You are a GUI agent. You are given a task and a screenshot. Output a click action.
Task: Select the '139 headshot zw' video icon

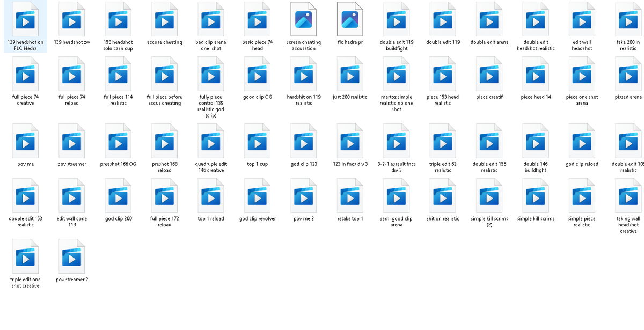72,20
